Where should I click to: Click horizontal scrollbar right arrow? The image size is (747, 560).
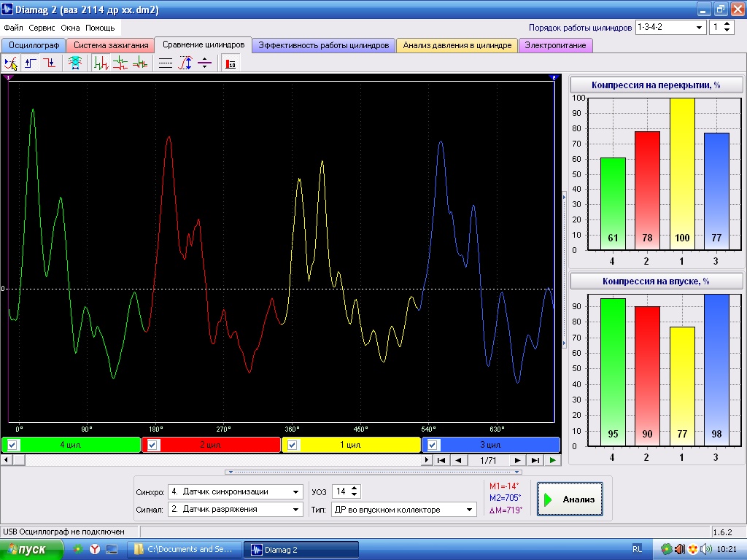(x=426, y=460)
